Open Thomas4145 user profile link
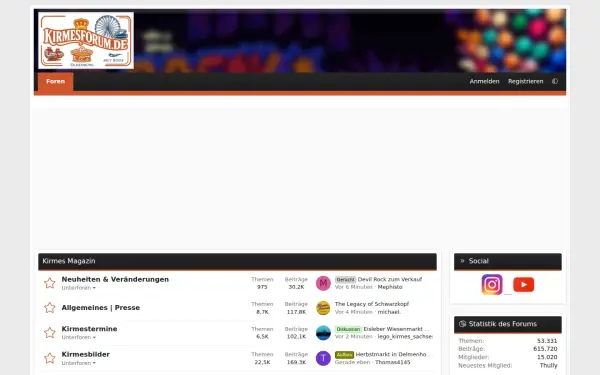 [x=393, y=362]
